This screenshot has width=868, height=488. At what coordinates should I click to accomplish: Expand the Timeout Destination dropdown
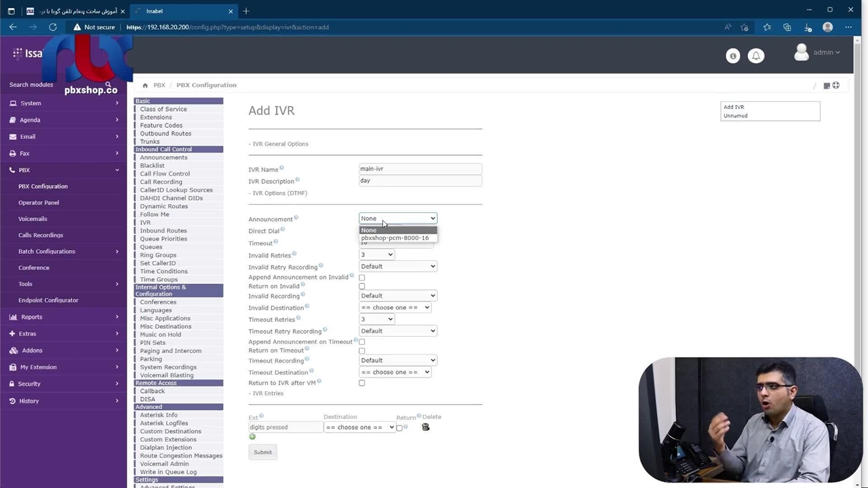click(x=395, y=372)
